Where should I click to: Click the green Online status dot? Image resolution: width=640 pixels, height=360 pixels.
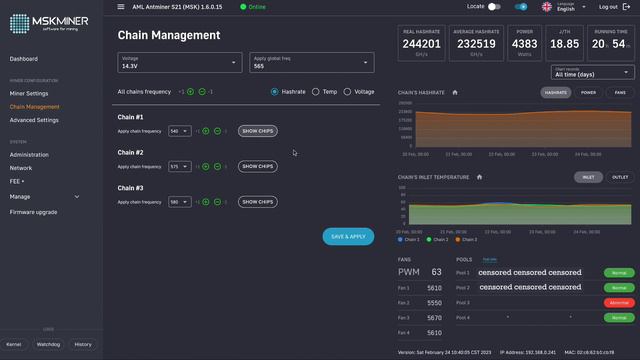coord(243,7)
